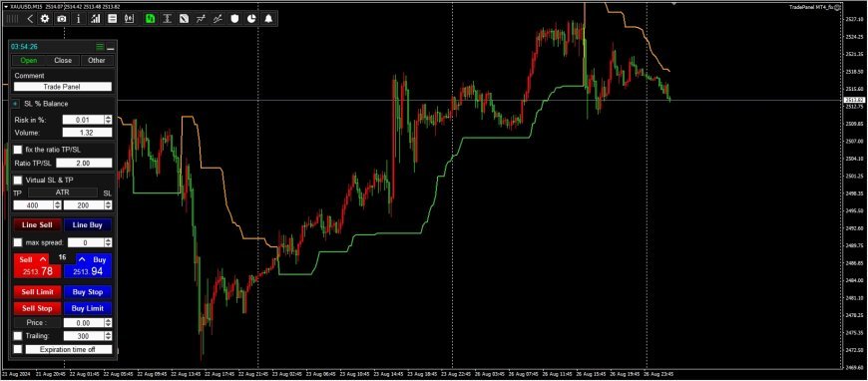Click the Trade Panel comment field
Image resolution: width=868 pixels, height=381 pixels.
tap(63, 87)
